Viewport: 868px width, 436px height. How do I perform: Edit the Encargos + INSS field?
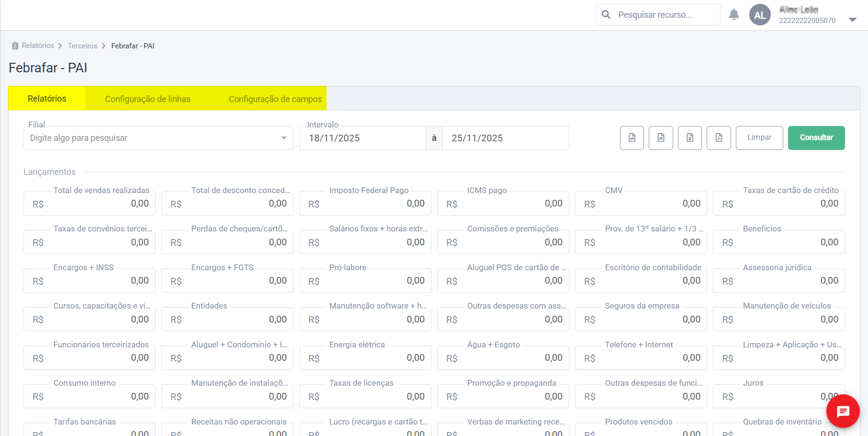90,281
